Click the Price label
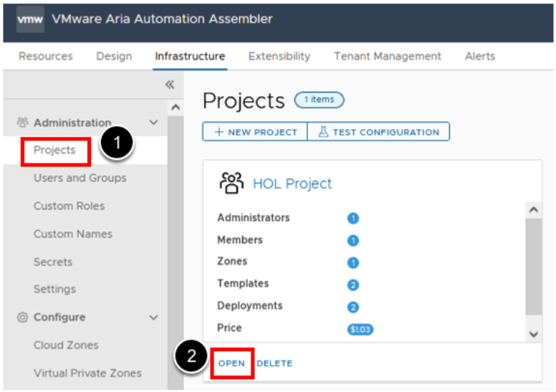 tap(229, 328)
